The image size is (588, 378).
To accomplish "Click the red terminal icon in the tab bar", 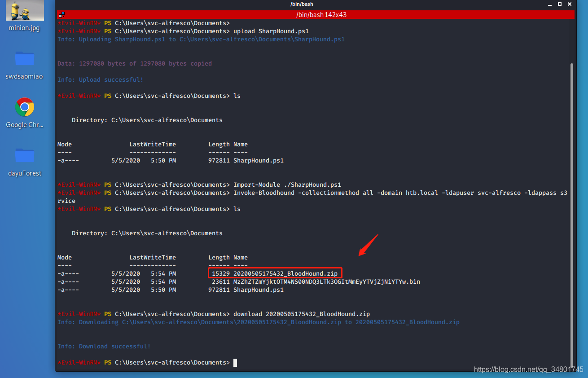I will click(x=61, y=14).
